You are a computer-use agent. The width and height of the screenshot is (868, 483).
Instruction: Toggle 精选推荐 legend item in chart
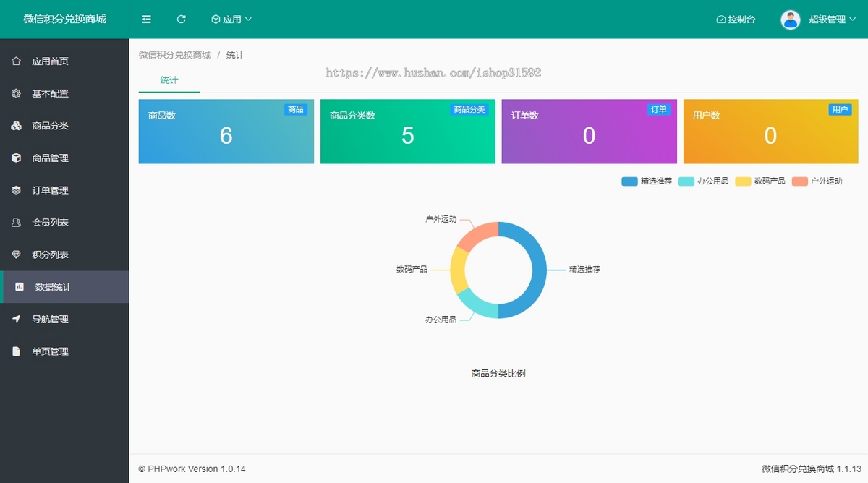(x=647, y=181)
